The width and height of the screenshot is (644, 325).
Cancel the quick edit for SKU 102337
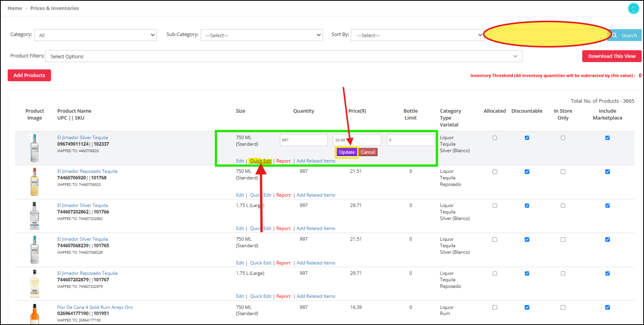tap(368, 152)
